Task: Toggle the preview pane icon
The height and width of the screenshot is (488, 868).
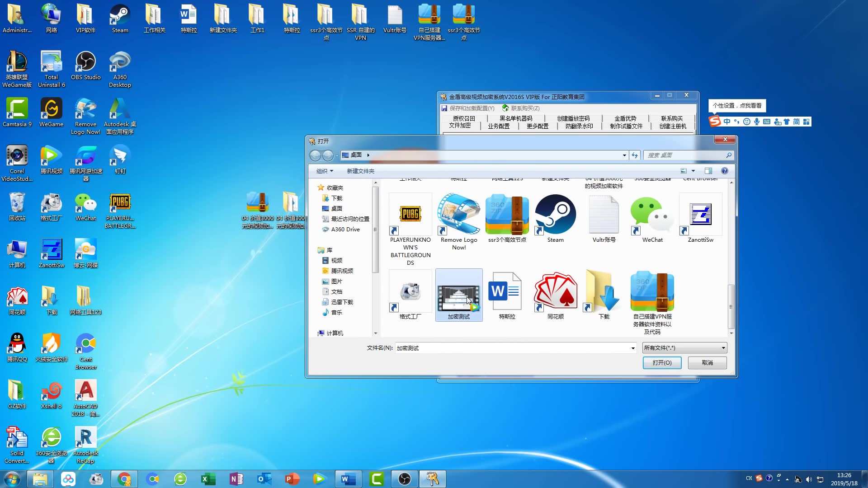Action: coord(708,171)
